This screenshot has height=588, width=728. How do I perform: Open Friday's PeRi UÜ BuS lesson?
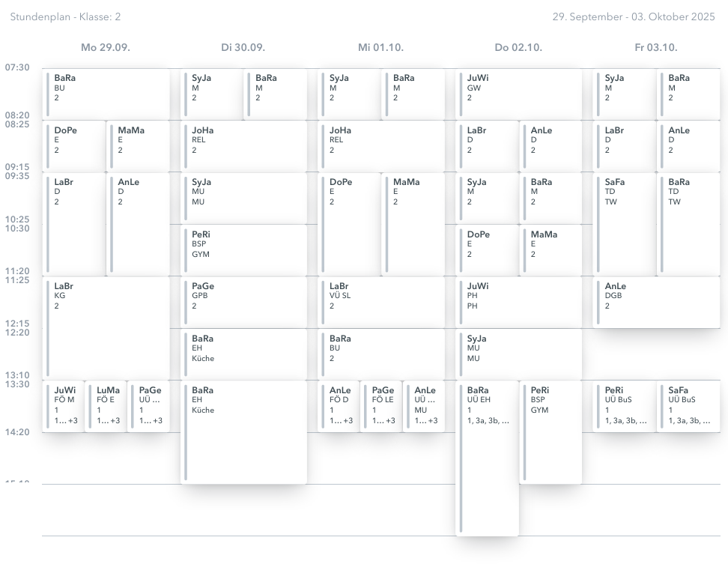(625, 406)
